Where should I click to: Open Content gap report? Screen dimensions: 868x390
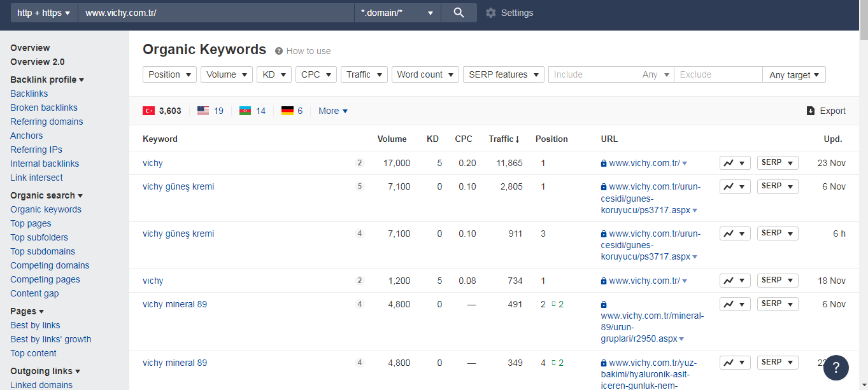(x=34, y=293)
